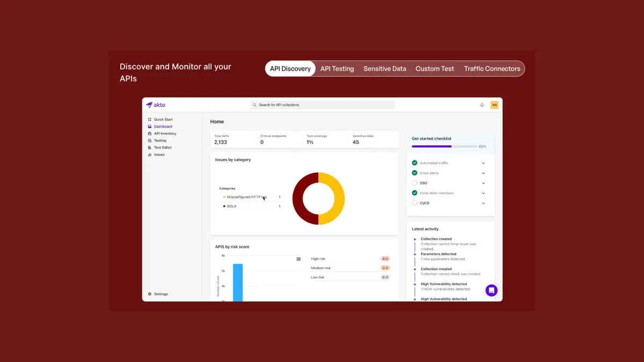Toggle the CI/CD checklist circle
Screen dimensions: 644x362
[x=414, y=203]
